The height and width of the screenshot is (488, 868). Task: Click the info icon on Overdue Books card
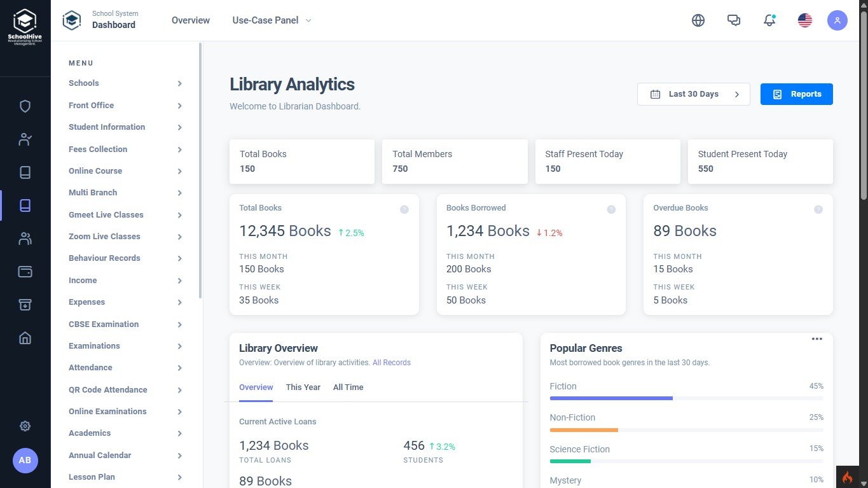click(818, 209)
